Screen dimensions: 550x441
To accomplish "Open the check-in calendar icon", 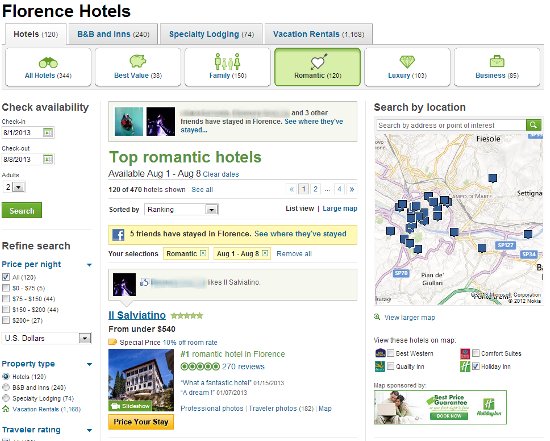I will [48, 133].
